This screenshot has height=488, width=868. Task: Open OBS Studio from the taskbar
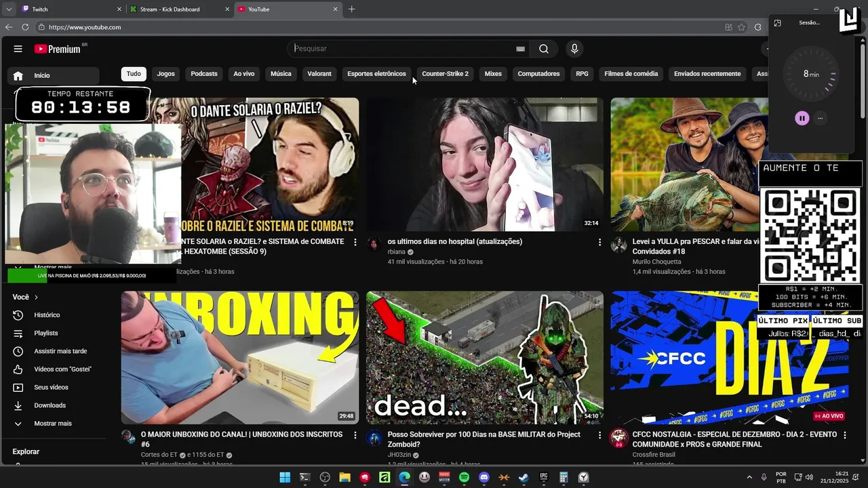[x=325, y=477]
